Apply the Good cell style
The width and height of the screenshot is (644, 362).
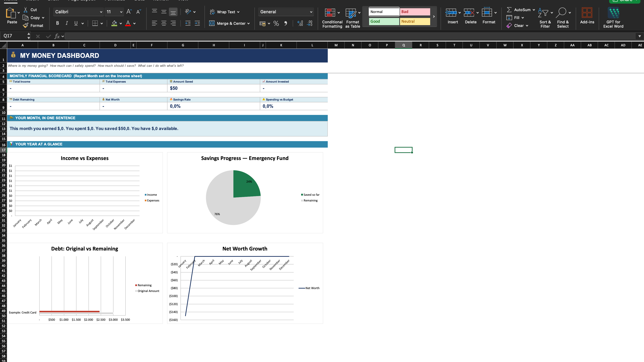point(384,22)
